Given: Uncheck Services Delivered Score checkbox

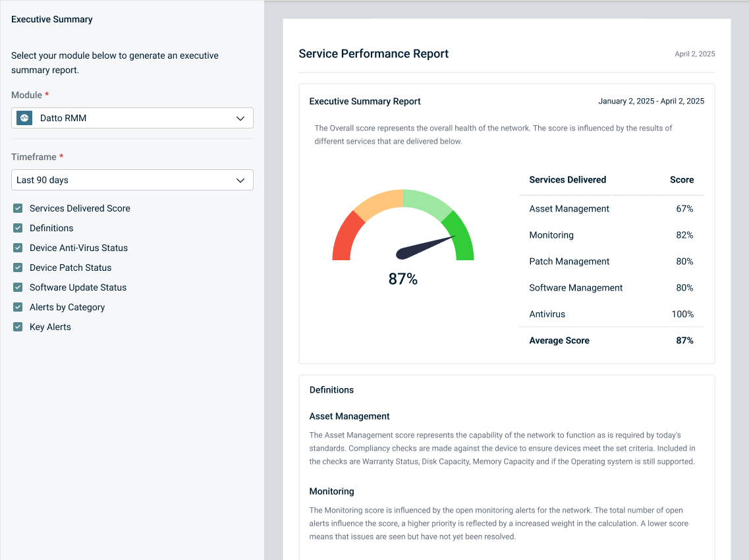Looking at the screenshot, I should (18, 209).
